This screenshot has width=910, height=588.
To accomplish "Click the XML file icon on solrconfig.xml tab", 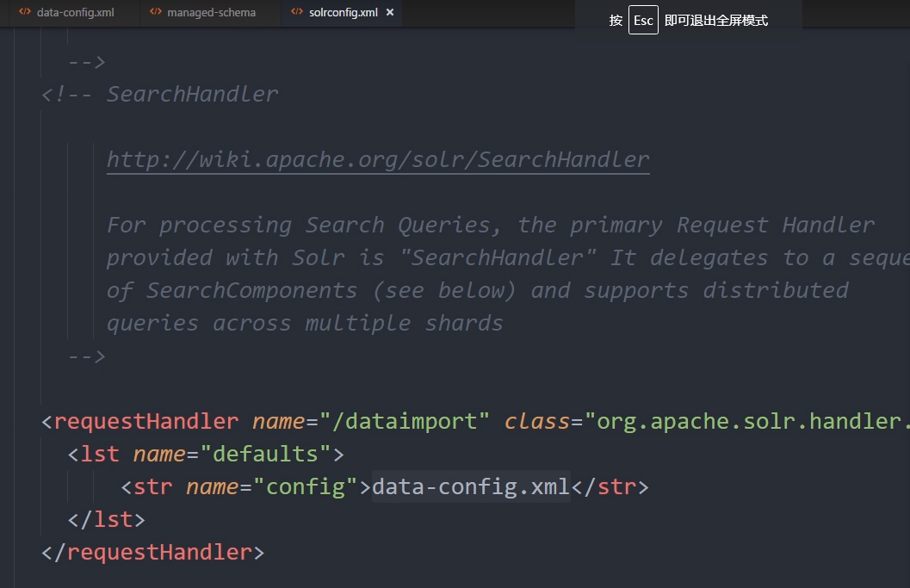I will pyautogui.click(x=296, y=11).
